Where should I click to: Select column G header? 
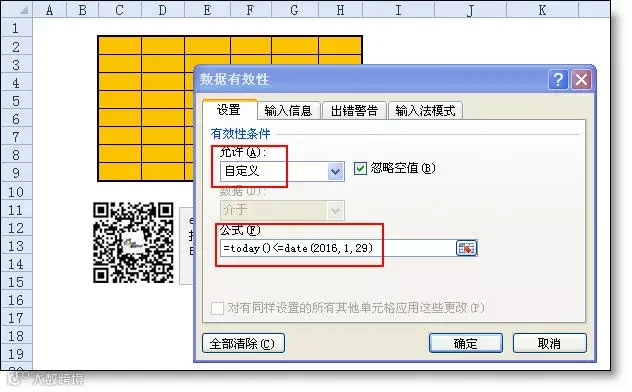pyautogui.click(x=295, y=9)
